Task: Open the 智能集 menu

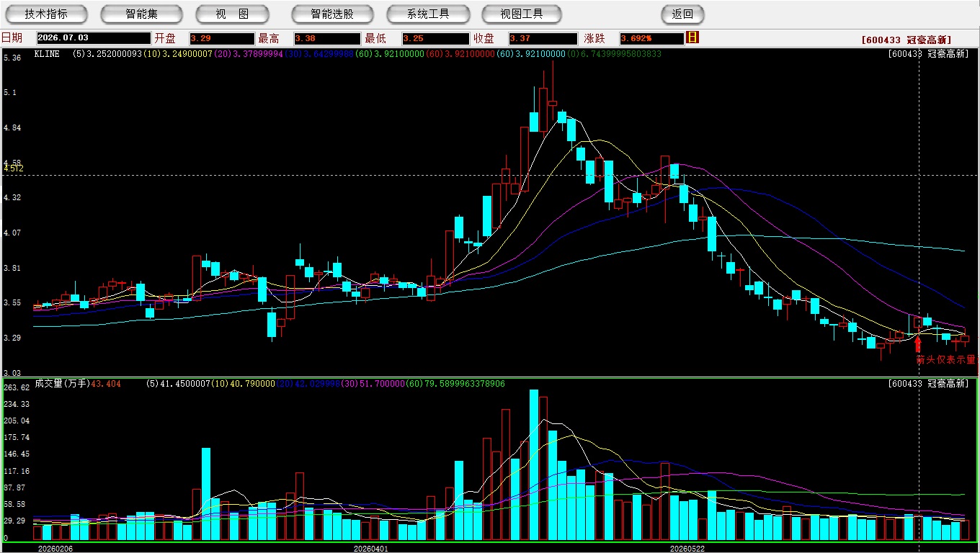Action: click(x=141, y=14)
